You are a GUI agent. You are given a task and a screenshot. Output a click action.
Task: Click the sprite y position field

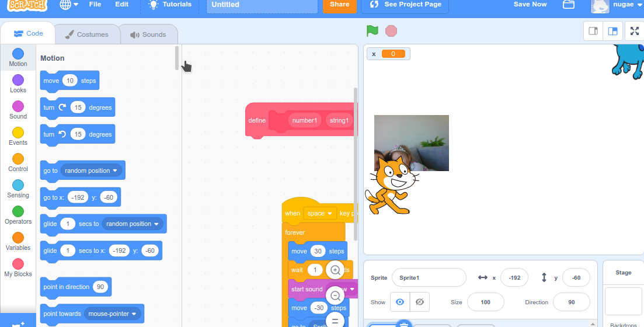point(576,278)
